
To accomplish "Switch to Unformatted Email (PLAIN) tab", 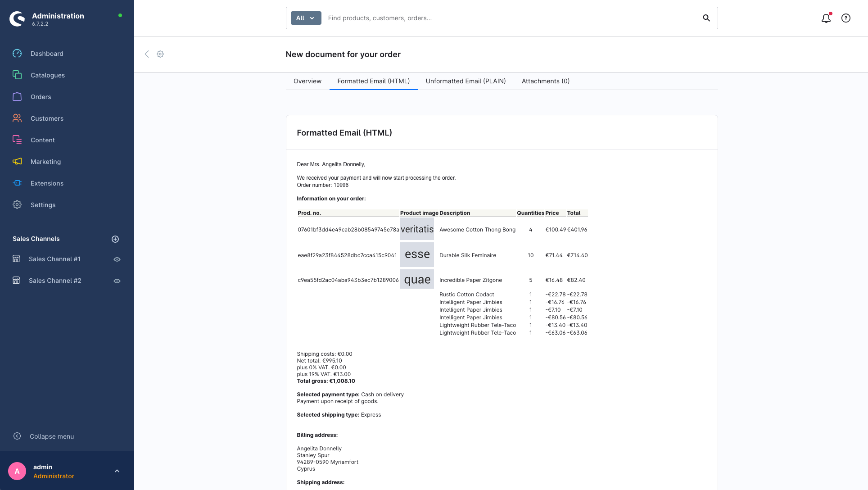I will click(466, 81).
